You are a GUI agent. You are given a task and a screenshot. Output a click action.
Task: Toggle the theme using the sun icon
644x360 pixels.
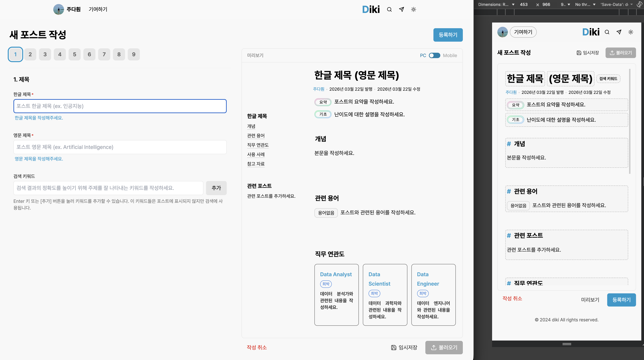click(413, 9)
